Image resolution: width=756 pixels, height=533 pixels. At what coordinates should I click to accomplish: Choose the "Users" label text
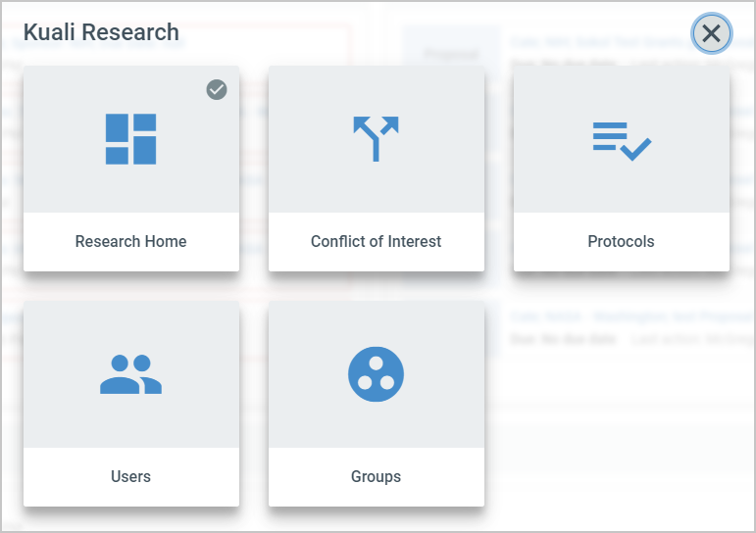[130, 476]
